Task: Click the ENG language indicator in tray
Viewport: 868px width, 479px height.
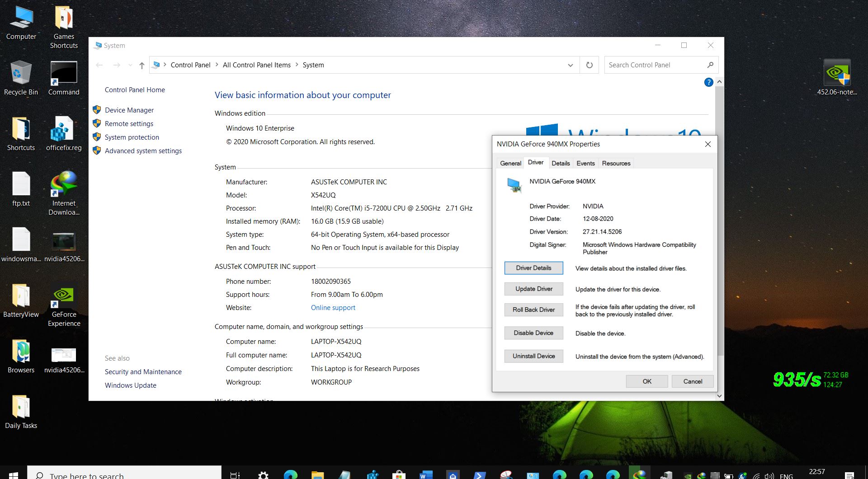Action: pos(786,476)
